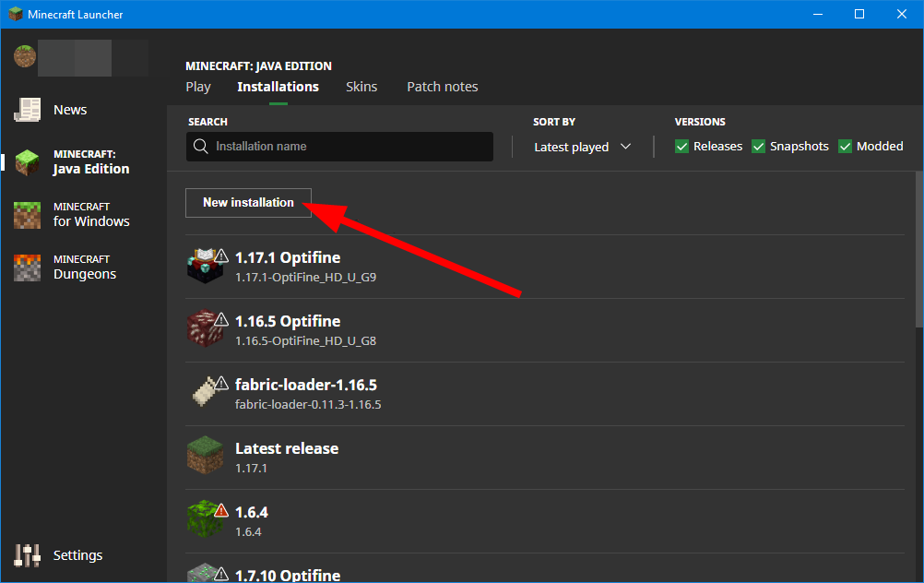The image size is (924, 583).
Task: Click the player profile avatar icon
Action: (25, 56)
